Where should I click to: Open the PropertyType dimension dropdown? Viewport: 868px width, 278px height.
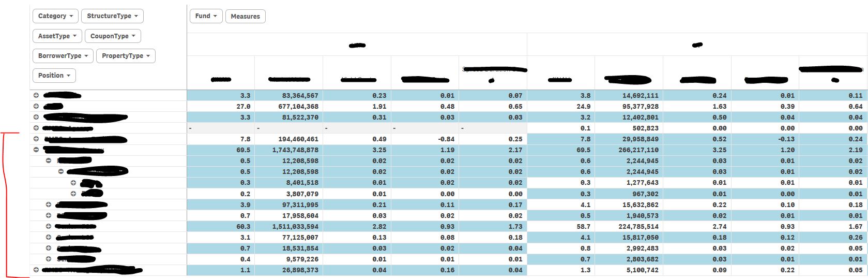[126, 56]
